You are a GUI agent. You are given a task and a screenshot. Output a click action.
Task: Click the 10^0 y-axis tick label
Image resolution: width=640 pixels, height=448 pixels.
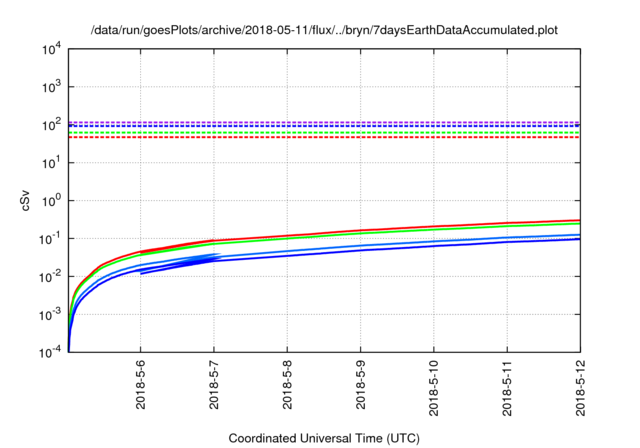click(51, 200)
